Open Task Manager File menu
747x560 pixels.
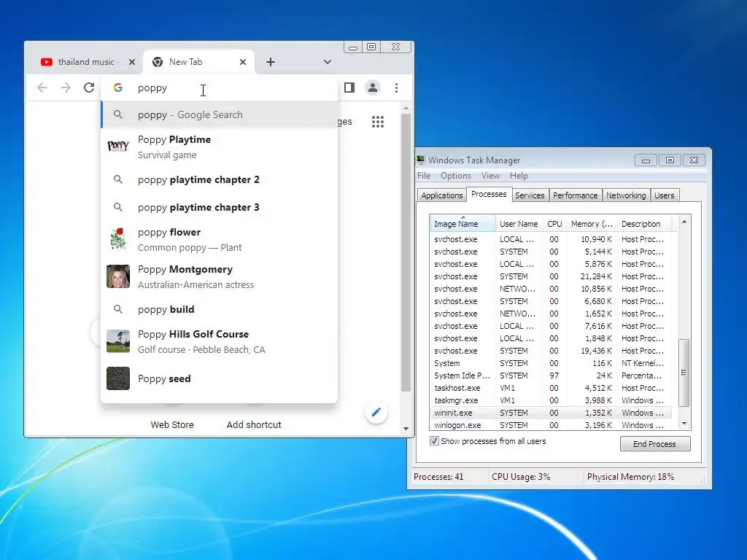(x=424, y=176)
